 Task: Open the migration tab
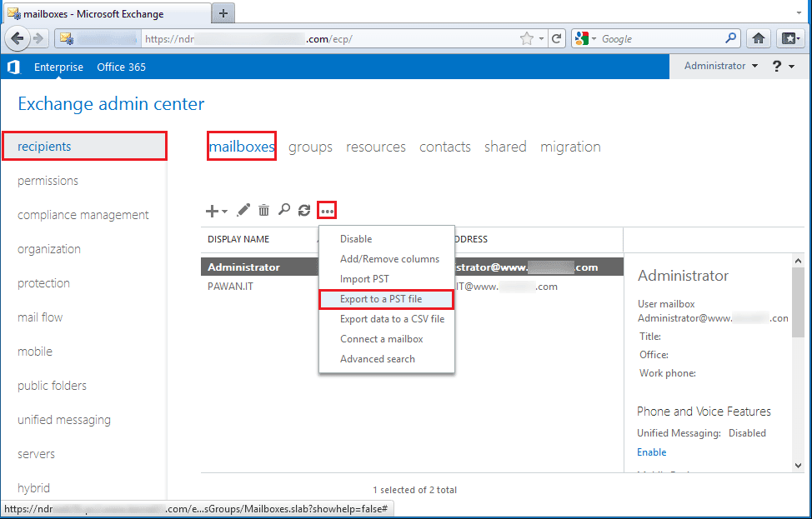point(570,147)
